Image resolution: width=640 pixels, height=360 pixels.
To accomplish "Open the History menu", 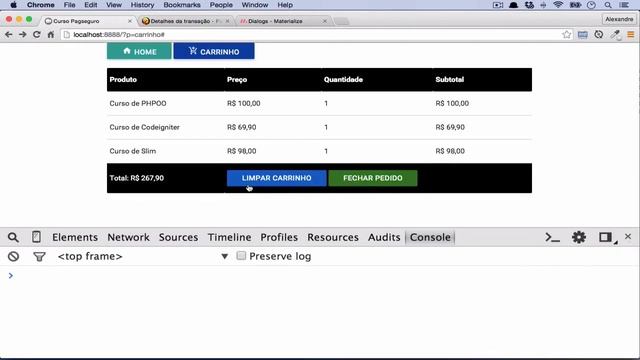I will click(x=142, y=5).
